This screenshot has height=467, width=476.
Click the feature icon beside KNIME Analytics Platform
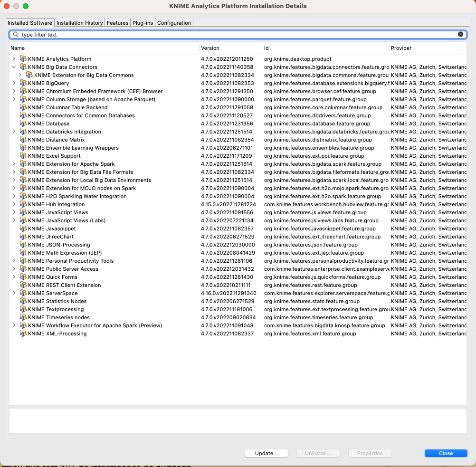click(23, 59)
